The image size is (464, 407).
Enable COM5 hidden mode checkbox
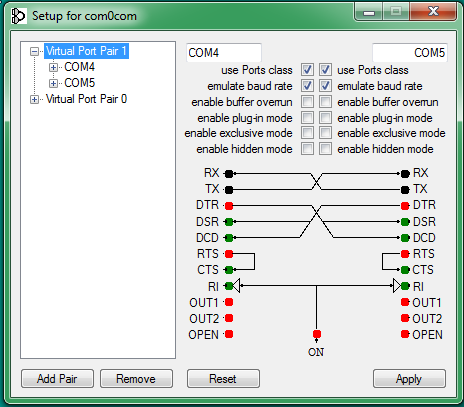coord(325,149)
